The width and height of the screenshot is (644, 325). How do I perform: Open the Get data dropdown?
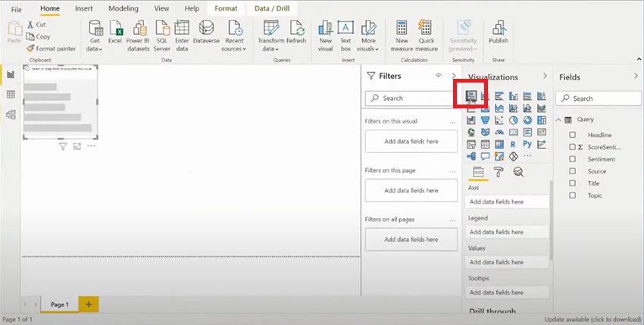click(x=95, y=36)
